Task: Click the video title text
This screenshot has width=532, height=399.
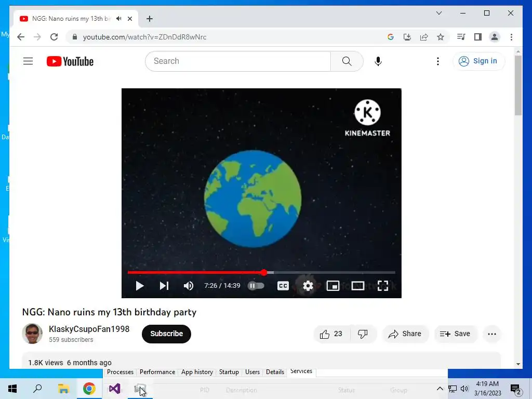Action: [x=109, y=312]
